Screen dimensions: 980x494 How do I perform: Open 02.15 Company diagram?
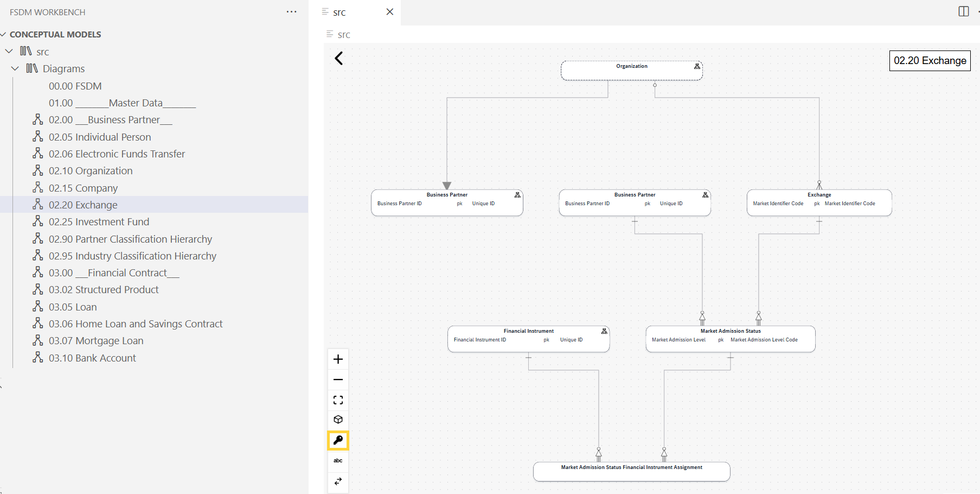83,188
